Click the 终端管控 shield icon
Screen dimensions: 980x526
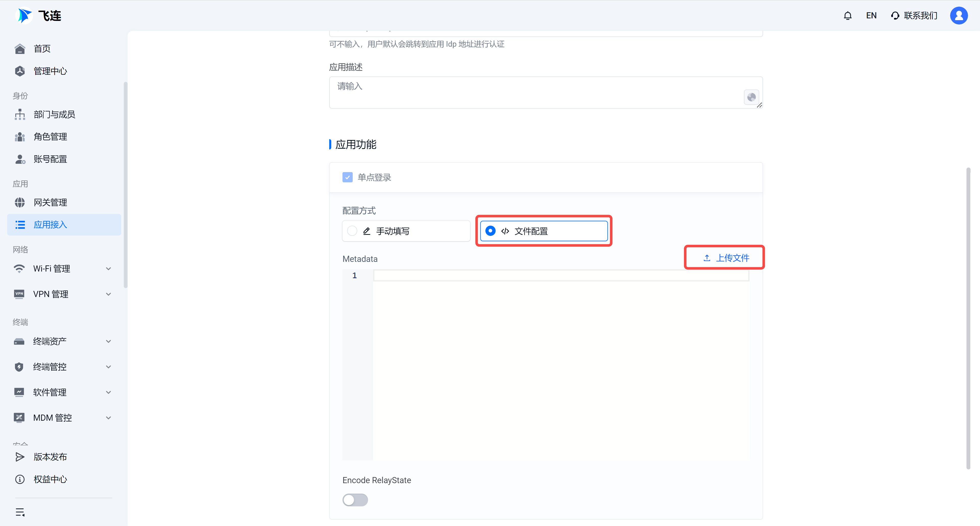[19, 367]
